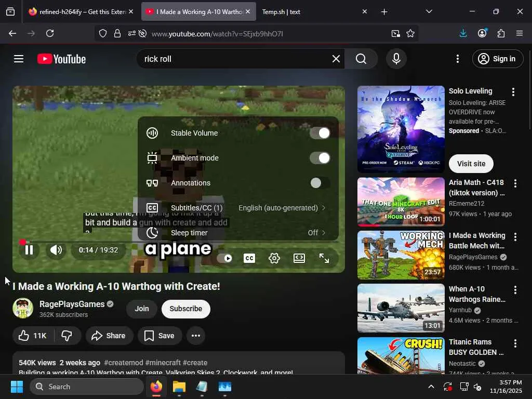Seek on the video progress bar
The width and height of the screenshot is (532, 399).
coord(179,242)
